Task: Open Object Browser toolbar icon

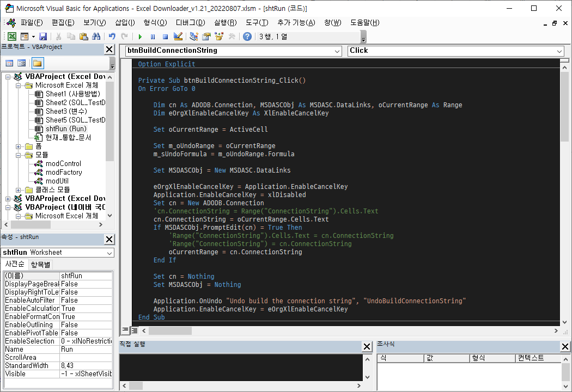Action: click(x=219, y=36)
